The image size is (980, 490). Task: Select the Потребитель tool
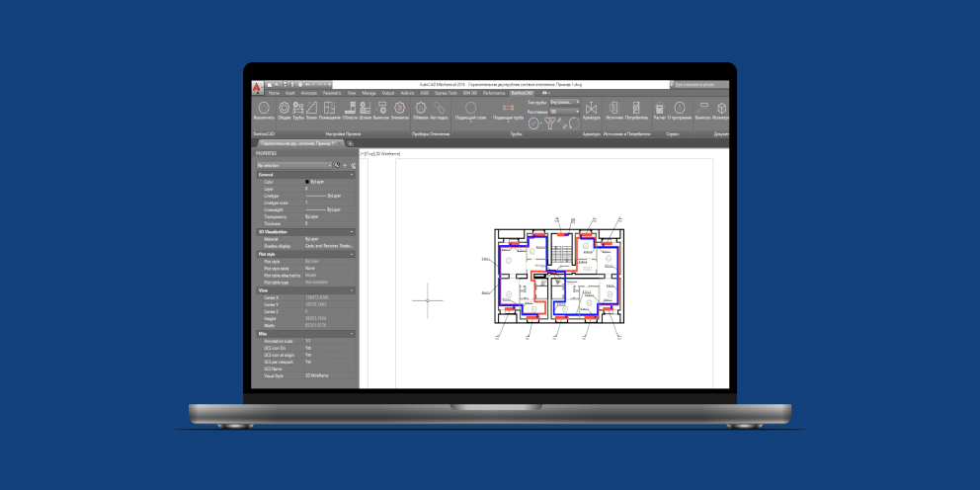pyautogui.click(x=636, y=108)
